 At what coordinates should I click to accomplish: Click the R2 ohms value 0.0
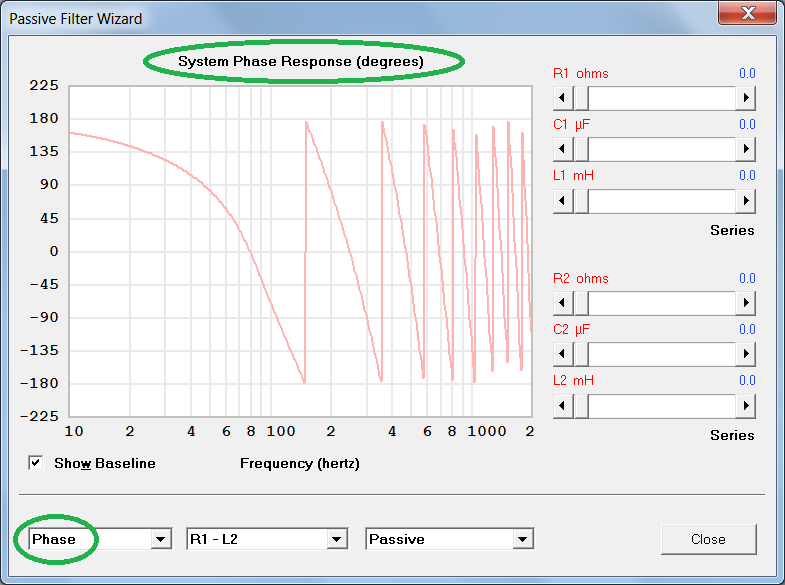pos(747,278)
